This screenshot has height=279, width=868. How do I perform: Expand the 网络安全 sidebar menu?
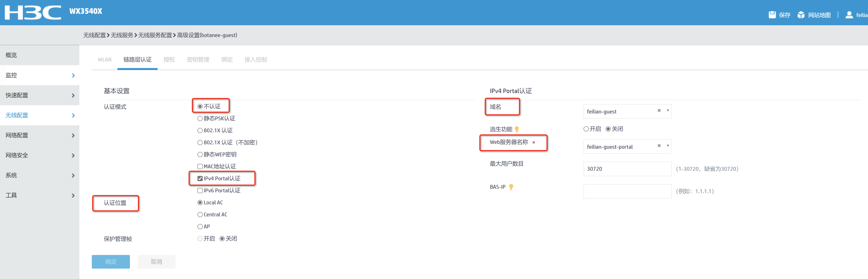coord(39,156)
